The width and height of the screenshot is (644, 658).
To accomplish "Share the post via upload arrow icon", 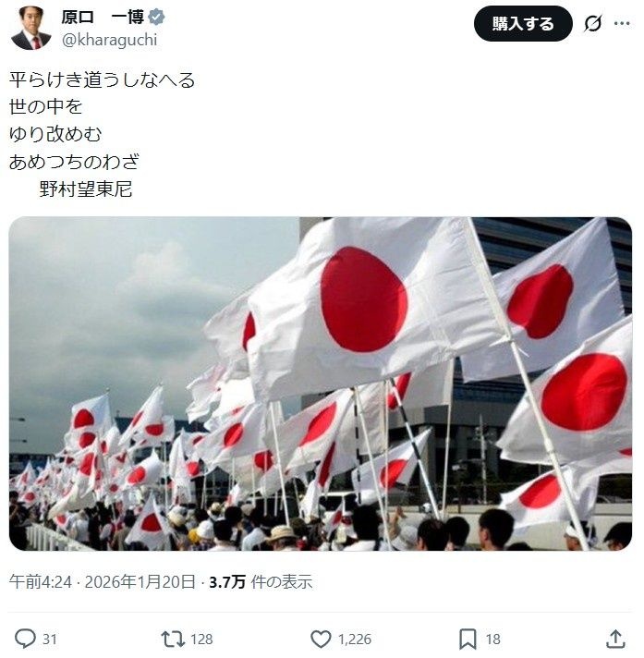I will pyautogui.click(x=615, y=639).
